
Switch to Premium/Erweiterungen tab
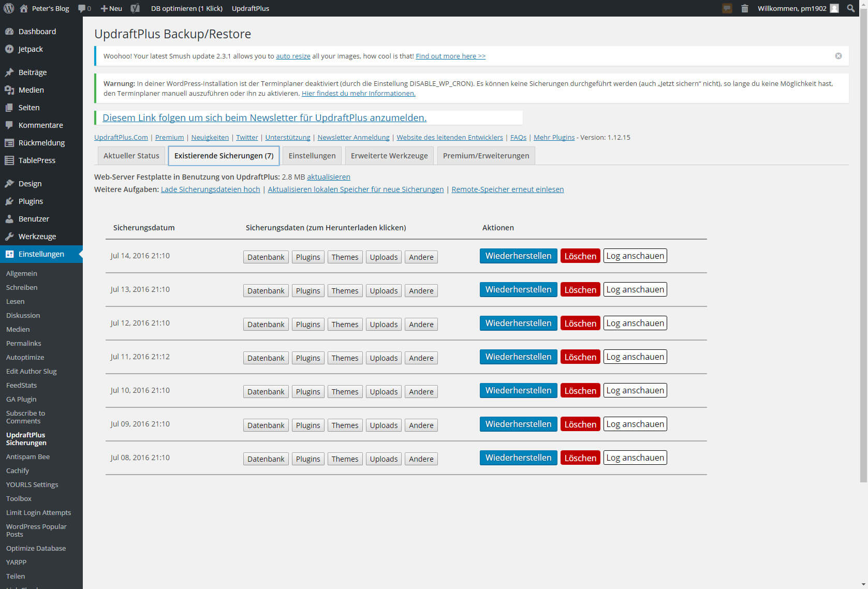click(486, 156)
